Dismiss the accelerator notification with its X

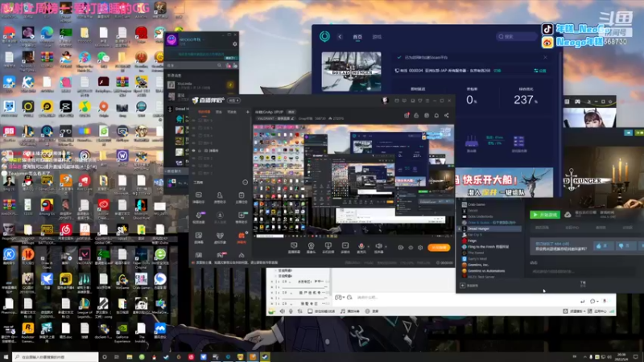545,57
